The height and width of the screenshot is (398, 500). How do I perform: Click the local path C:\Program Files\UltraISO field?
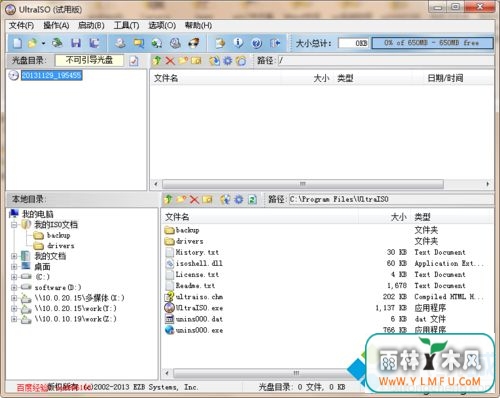391,199
